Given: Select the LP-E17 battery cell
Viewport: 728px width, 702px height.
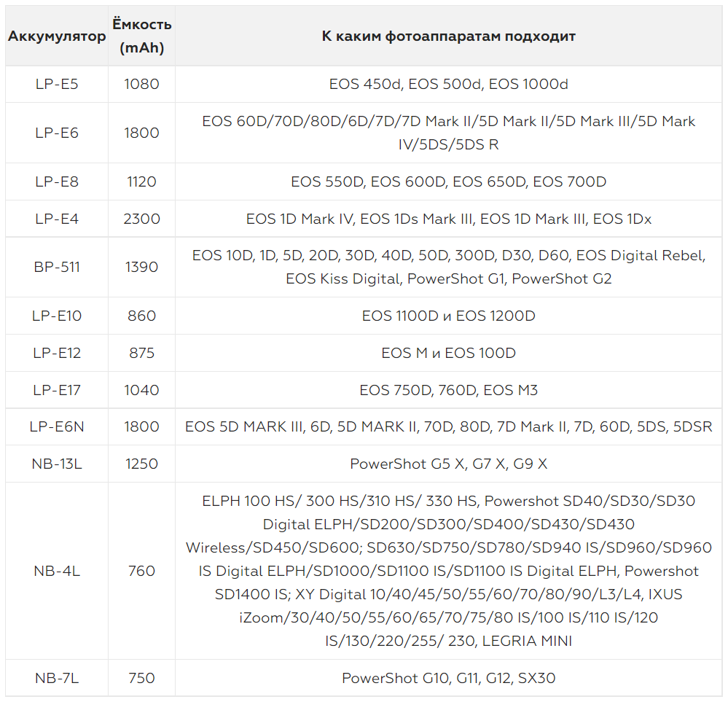Looking at the screenshot, I should coord(57,390).
